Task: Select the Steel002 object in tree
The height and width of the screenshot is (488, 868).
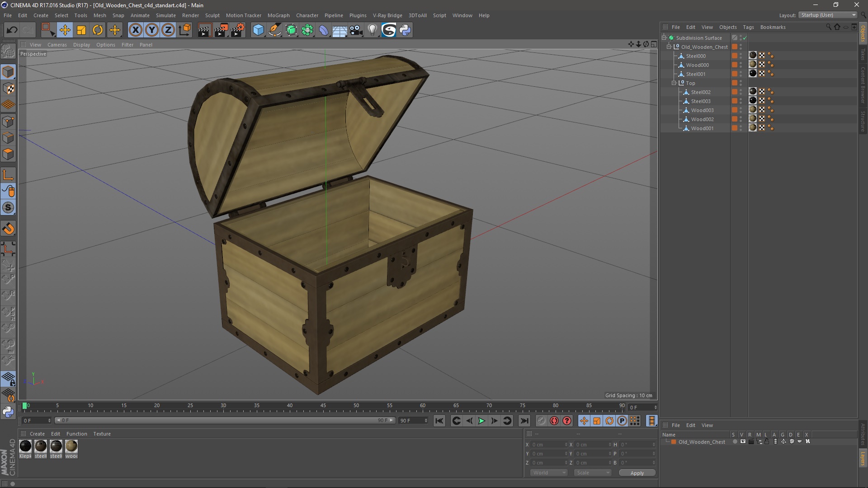Action: pos(700,92)
